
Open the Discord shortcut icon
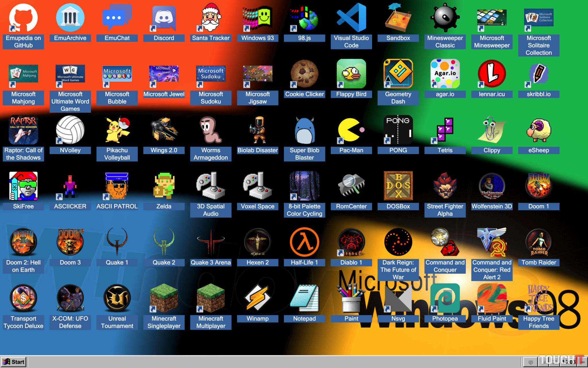click(164, 18)
